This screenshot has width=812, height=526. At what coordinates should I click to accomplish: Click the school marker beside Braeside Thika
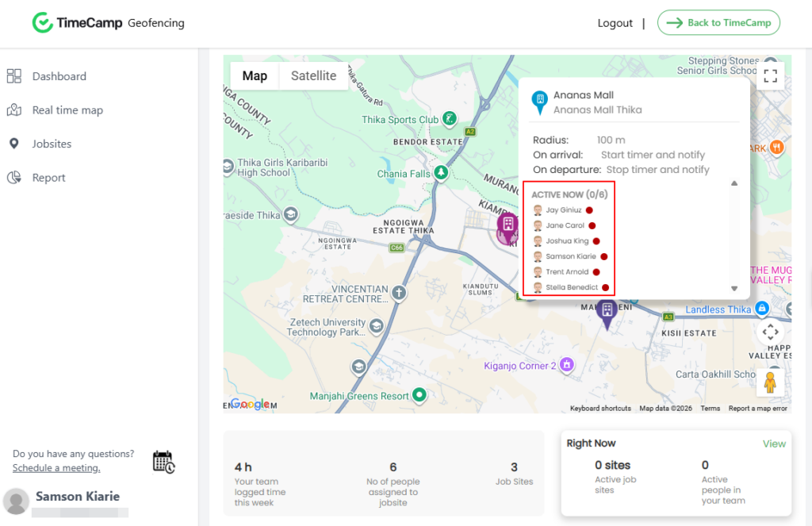pos(290,214)
